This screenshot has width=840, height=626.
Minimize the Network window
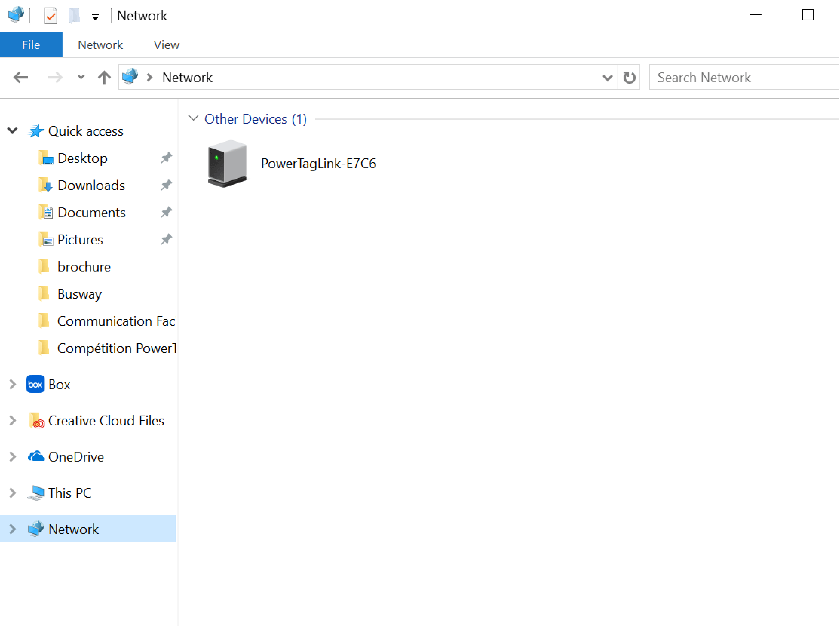pos(756,15)
